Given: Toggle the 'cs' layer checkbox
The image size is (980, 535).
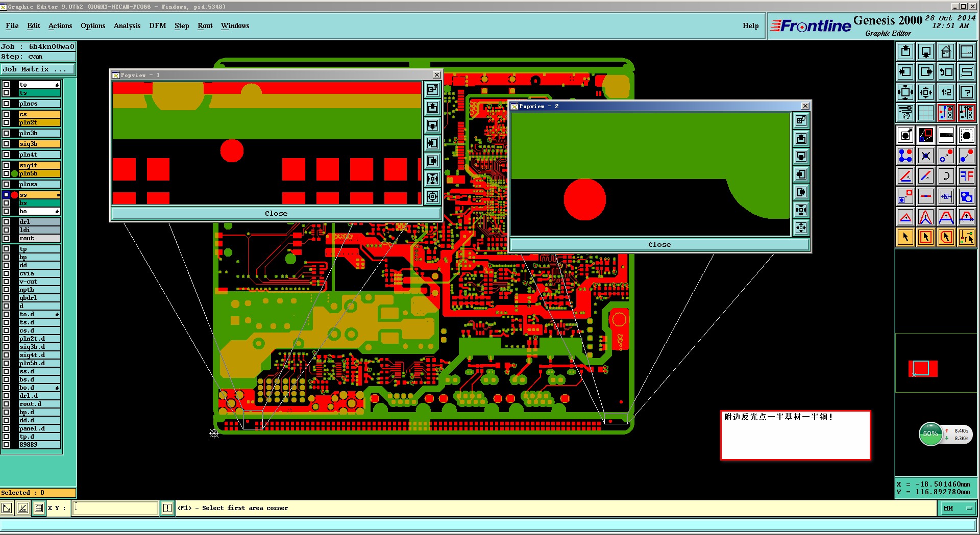Looking at the screenshot, I should (6, 114).
